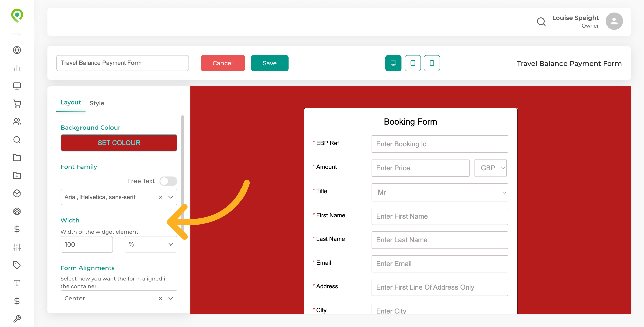Click the globe icon in sidebar
Image resolution: width=644 pixels, height=327 pixels.
pyautogui.click(x=17, y=50)
